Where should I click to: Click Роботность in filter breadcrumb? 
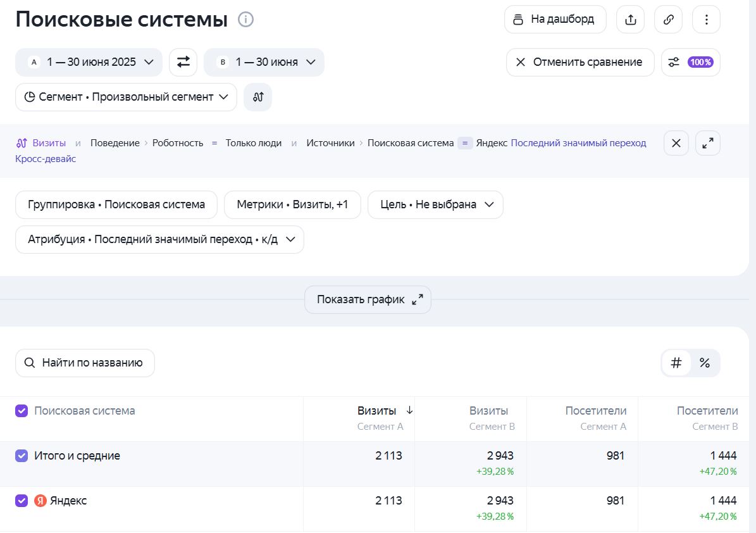[x=177, y=143]
